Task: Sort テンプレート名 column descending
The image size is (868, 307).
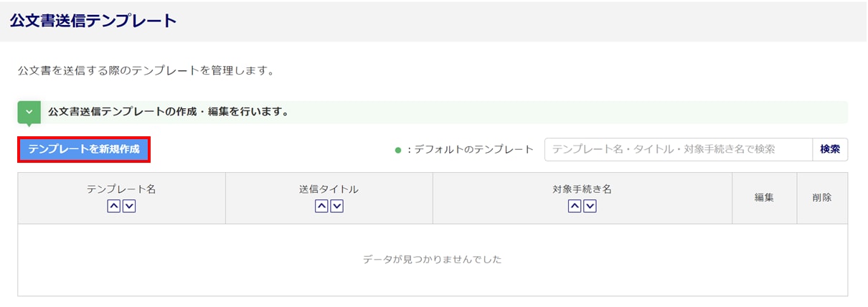Action: tap(129, 207)
